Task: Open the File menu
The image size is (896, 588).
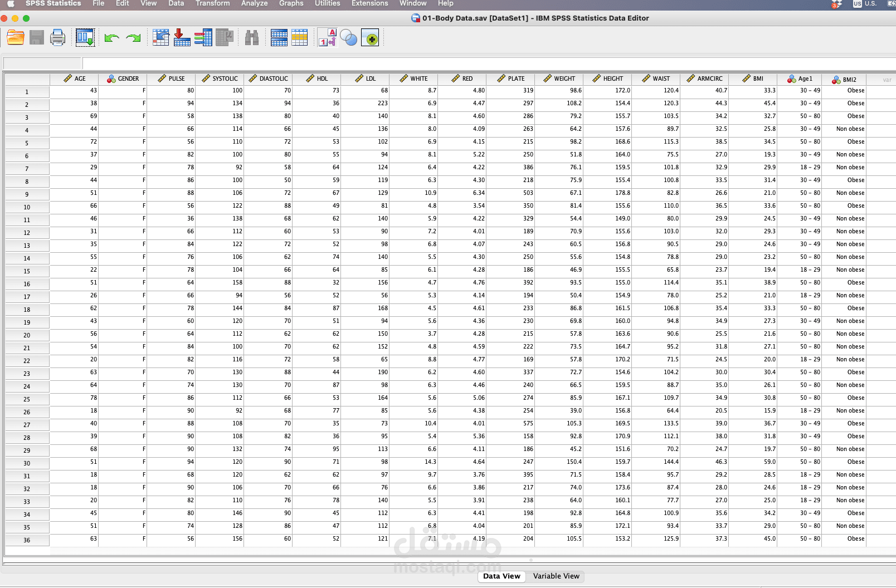Action: pyautogui.click(x=99, y=4)
